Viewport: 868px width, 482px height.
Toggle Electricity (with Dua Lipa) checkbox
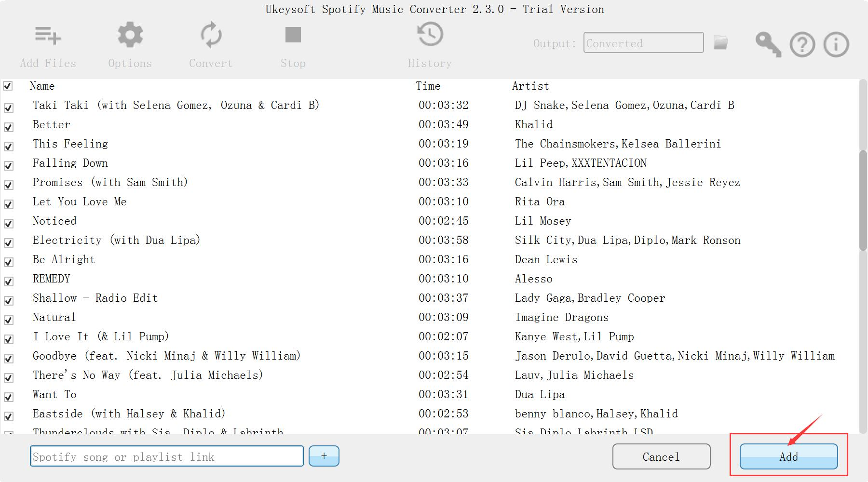pos(8,242)
